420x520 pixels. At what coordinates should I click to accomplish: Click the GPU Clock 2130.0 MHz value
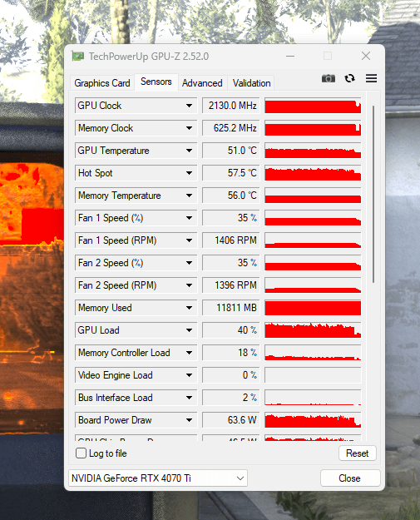point(231,106)
